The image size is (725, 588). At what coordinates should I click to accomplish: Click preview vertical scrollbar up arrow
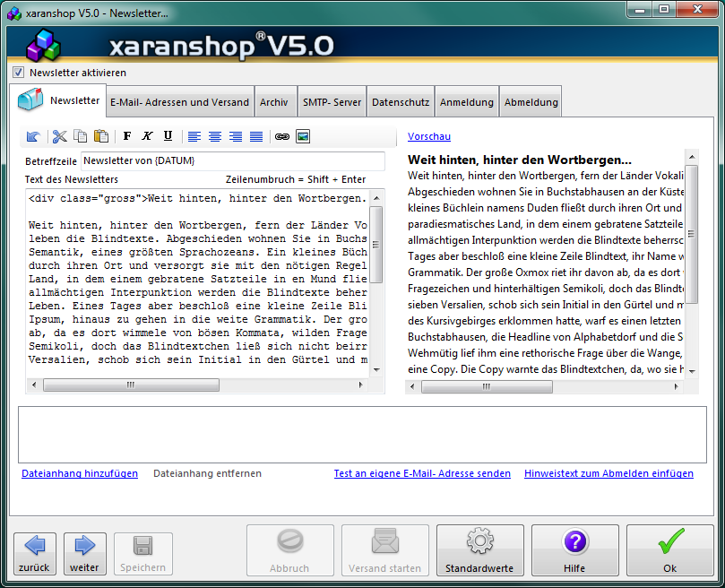coord(692,157)
